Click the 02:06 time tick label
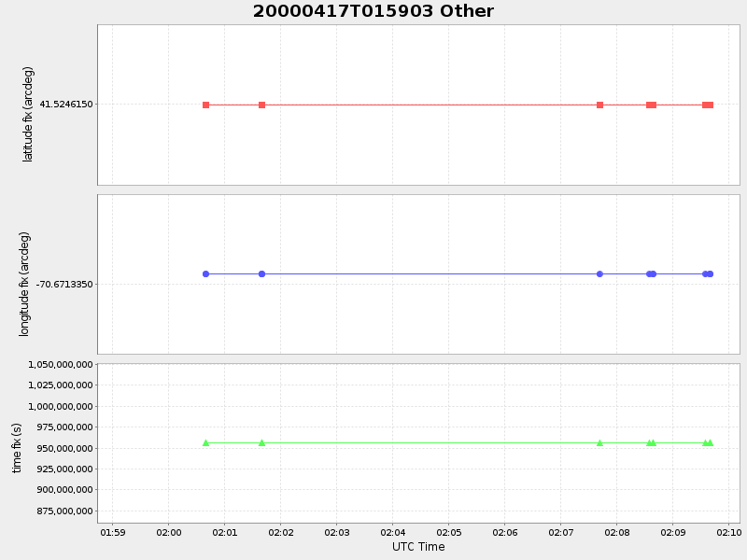Viewport: 747px width, 560px height. pos(504,532)
